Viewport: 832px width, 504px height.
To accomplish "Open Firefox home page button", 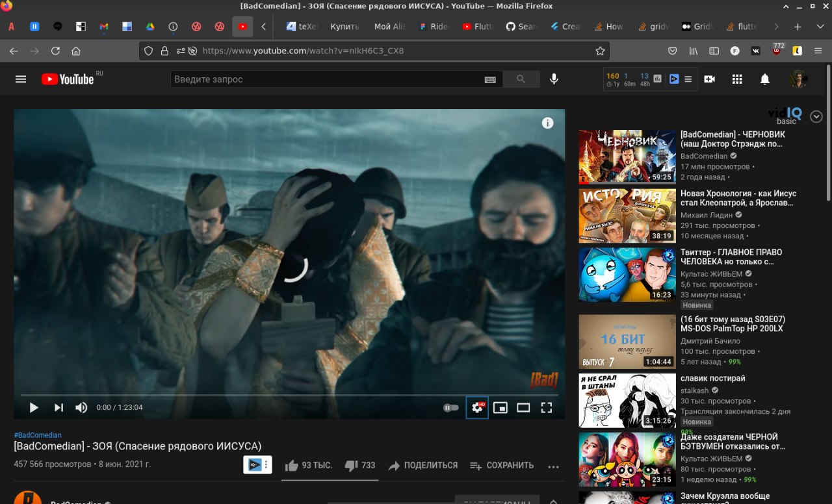I will 76,51.
